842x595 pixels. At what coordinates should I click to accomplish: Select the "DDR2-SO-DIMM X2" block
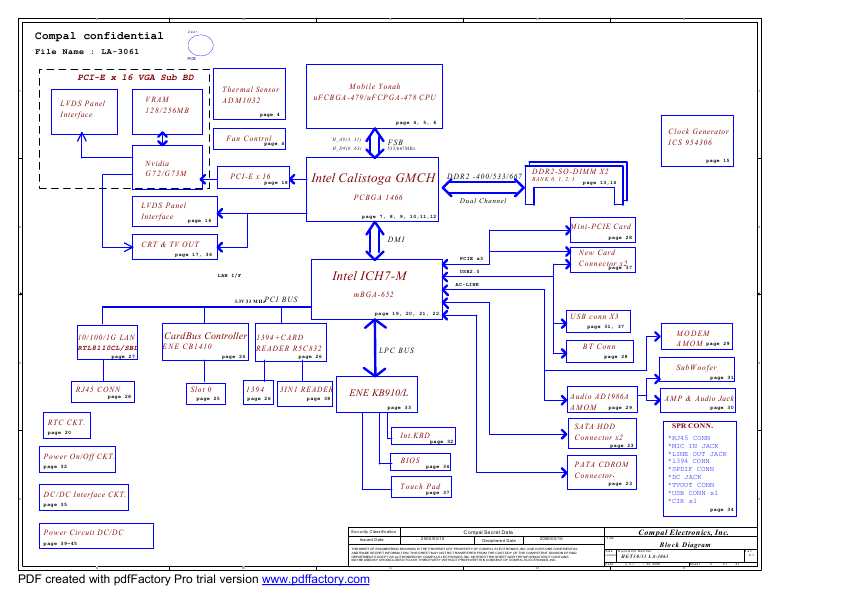(x=575, y=183)
